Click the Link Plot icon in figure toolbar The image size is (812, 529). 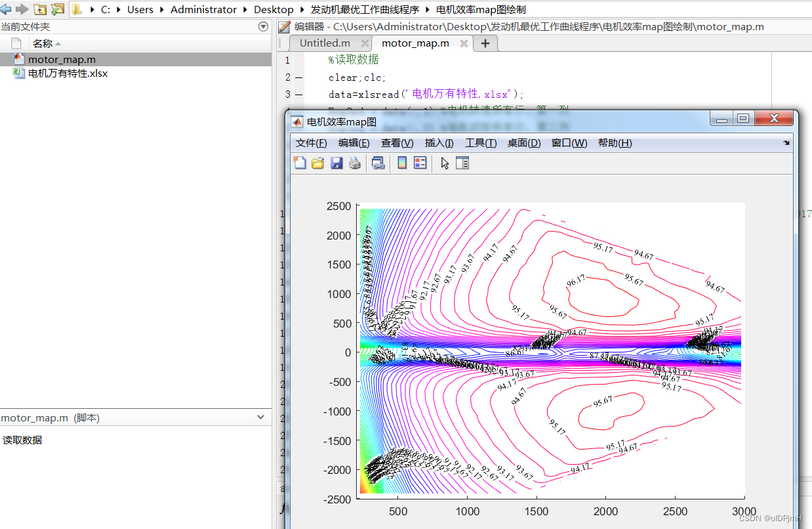(x=378, y=163)
